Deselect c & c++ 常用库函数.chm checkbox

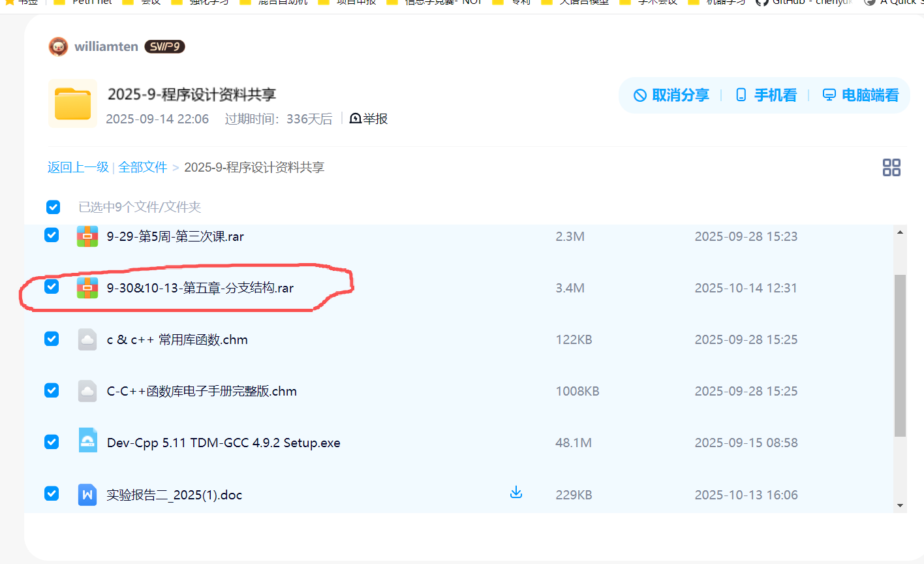[52, 339]
